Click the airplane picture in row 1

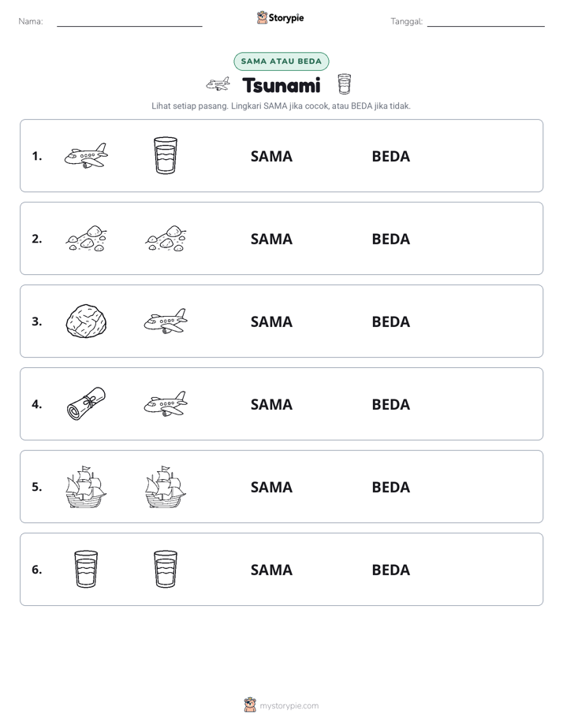(x=86, y=155)
